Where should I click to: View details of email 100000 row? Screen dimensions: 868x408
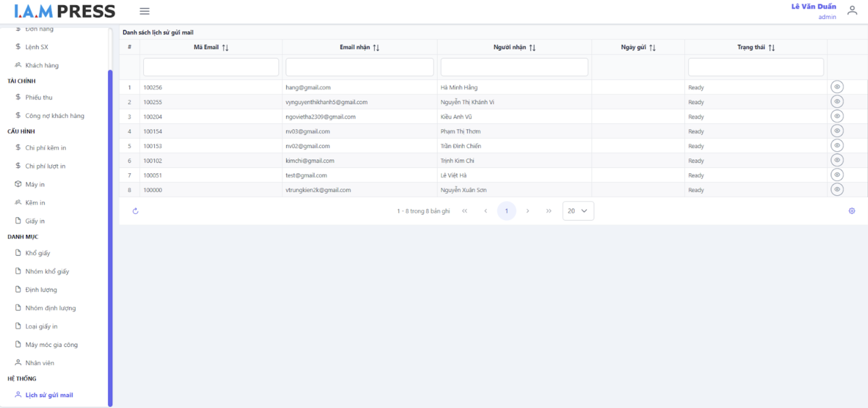point(837,190)
